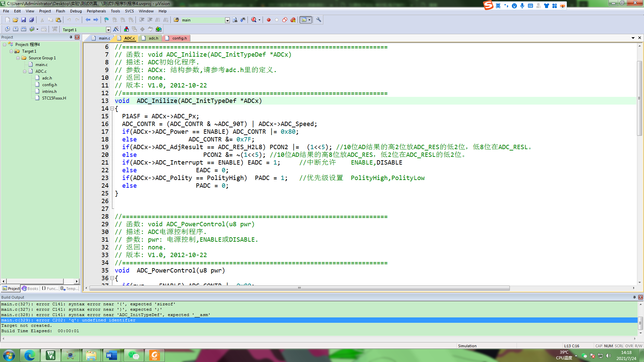Open the Target 1 selection dropdown
644x362 pixels.
click(x=108, y=30)
